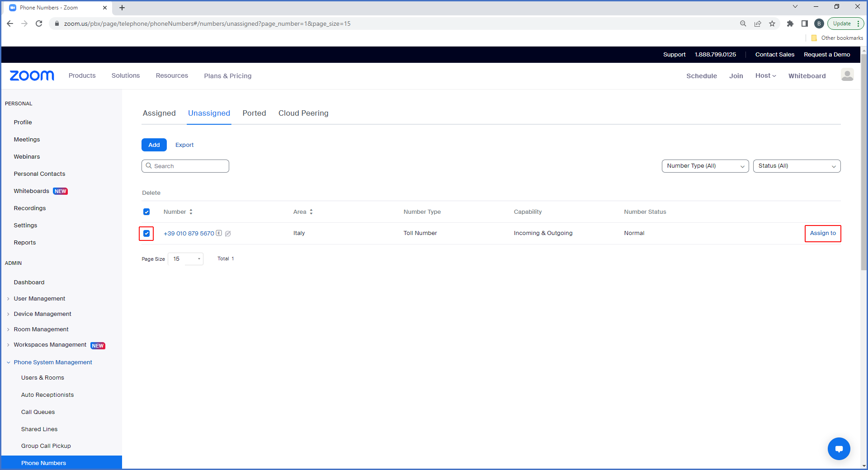Open Whiteboard from top navigation
This screenshot has height=470, width=868.
point(807,76)
